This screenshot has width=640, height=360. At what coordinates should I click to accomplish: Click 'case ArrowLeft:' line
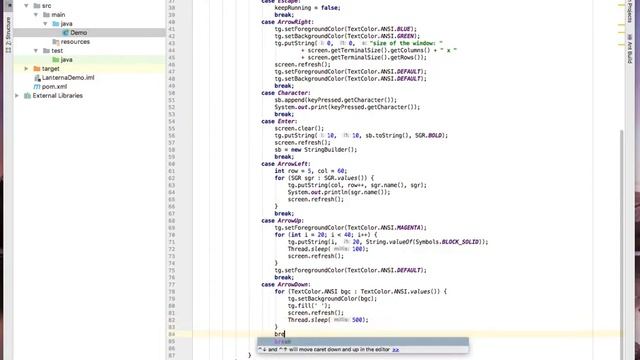coord(286,164)
